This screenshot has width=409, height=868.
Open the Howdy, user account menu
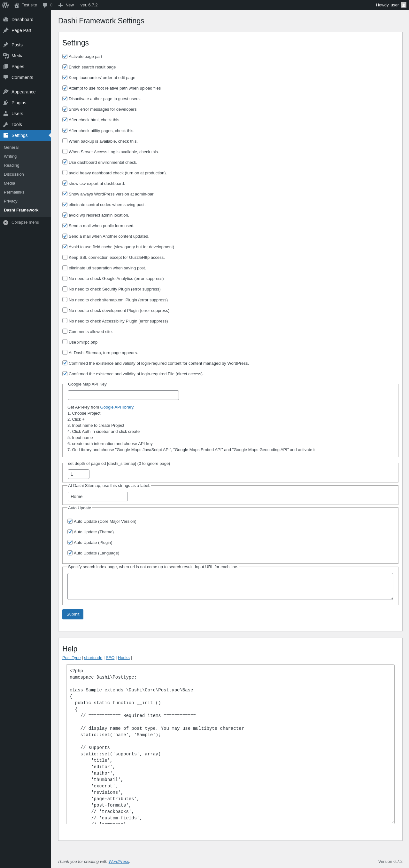point(387,5)
